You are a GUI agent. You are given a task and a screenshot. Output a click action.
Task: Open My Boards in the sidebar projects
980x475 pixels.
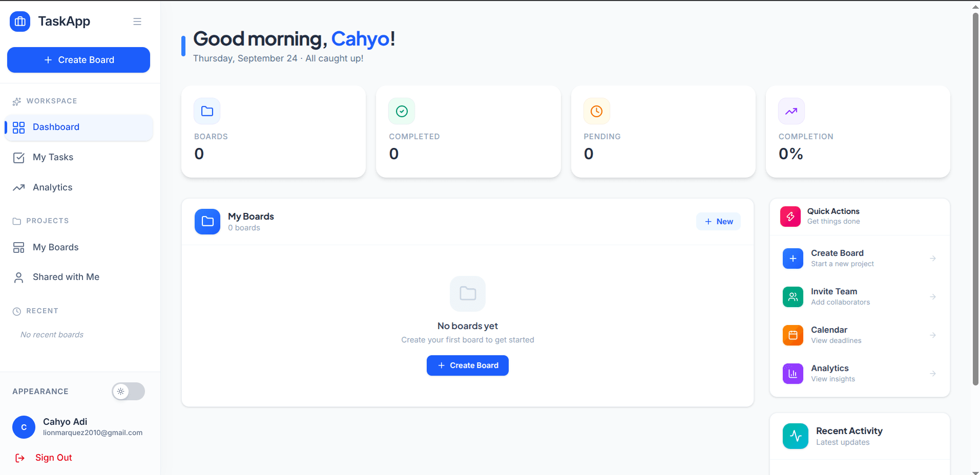click(79, 248)
